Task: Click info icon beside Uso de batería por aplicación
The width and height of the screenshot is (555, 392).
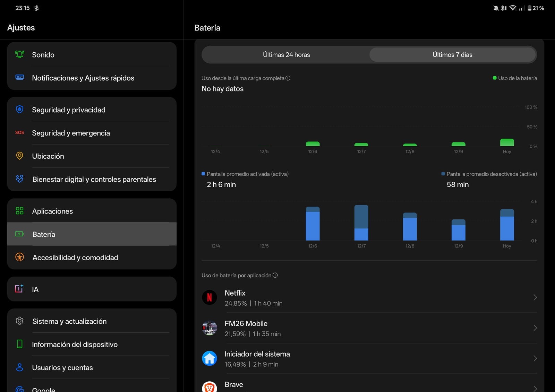Action: coord(275,275)
